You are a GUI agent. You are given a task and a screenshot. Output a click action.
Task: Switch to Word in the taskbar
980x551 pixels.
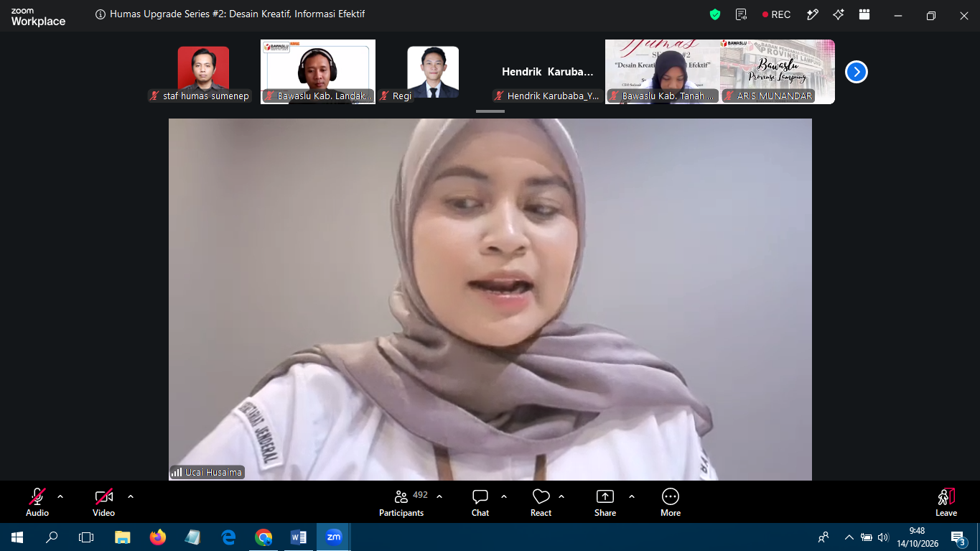coord(299,537)
